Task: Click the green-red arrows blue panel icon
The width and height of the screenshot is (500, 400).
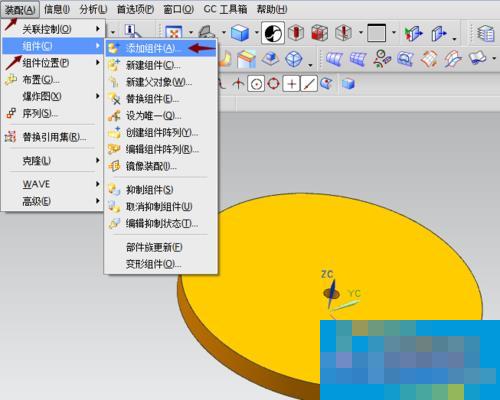Action: (x=414, y=33)
